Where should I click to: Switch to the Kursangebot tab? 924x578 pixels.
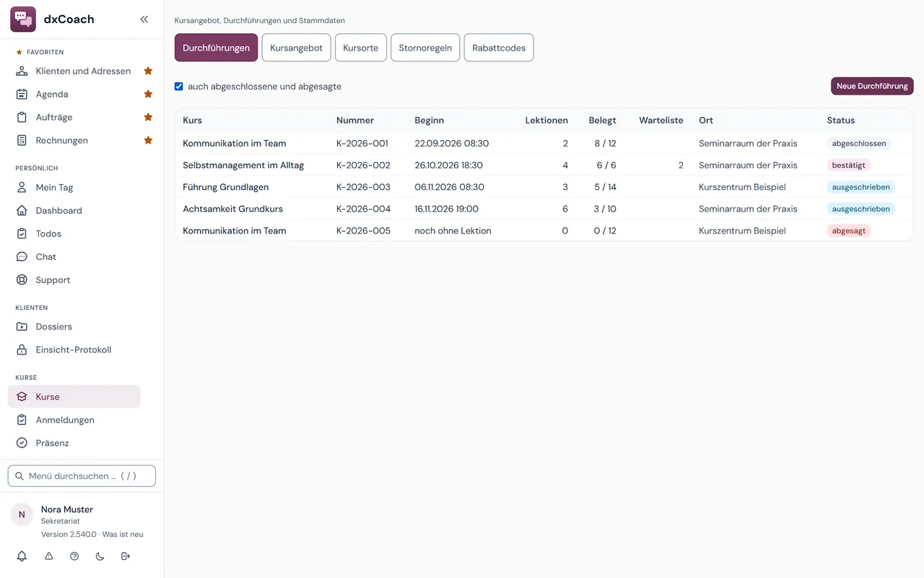(296, 48)
